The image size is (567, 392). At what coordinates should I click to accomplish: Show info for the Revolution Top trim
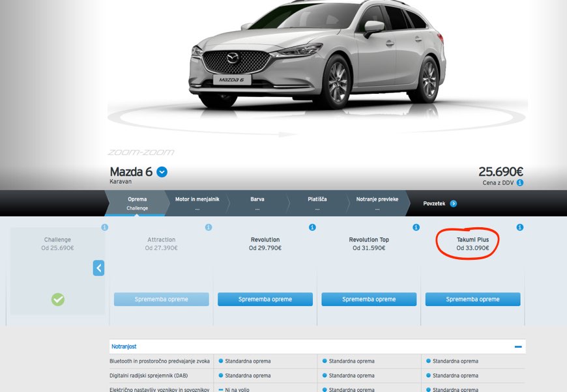pos(416,227)
